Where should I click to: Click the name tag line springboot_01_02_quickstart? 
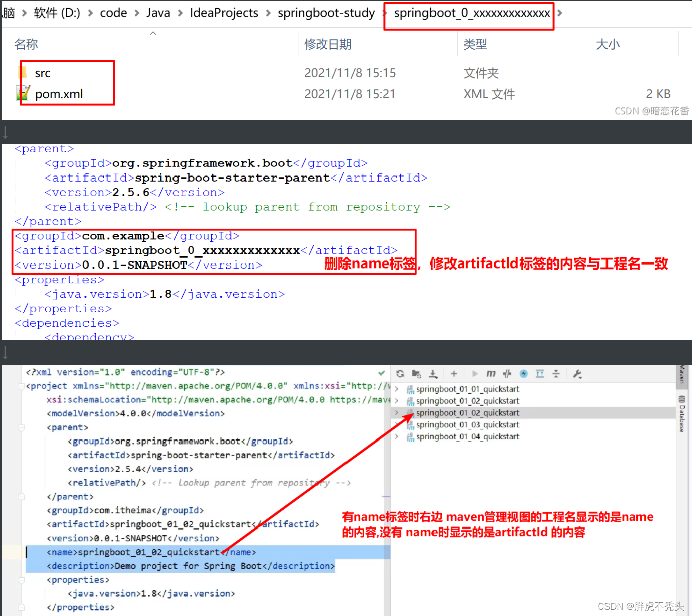coord(151,552)
